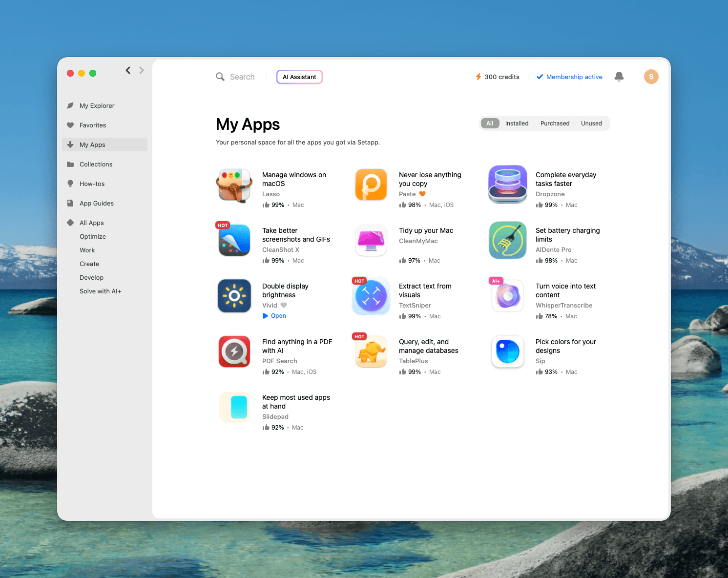Toggle the favorite heart next to Paste
The width and height of the screenshot is (728, 578).
coord(422,194)
